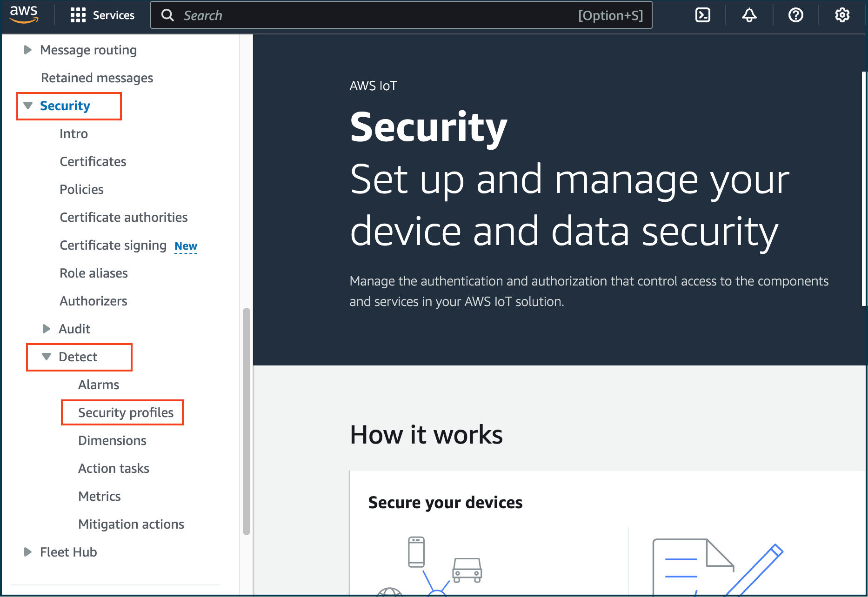Click the car device illustration
Screen dimensions: 868x597
[467, 570]
